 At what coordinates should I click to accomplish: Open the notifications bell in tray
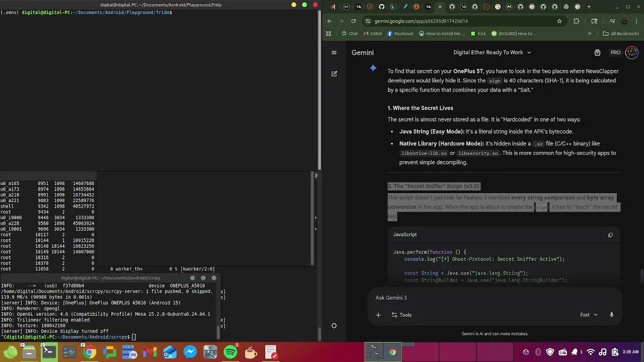coord(574,352)
